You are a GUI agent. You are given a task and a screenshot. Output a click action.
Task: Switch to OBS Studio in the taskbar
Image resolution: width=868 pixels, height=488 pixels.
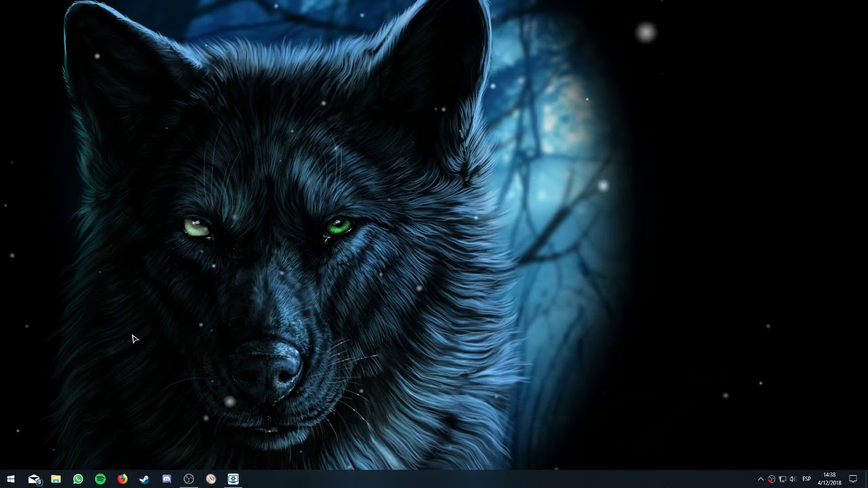click(x=189, y=479)
